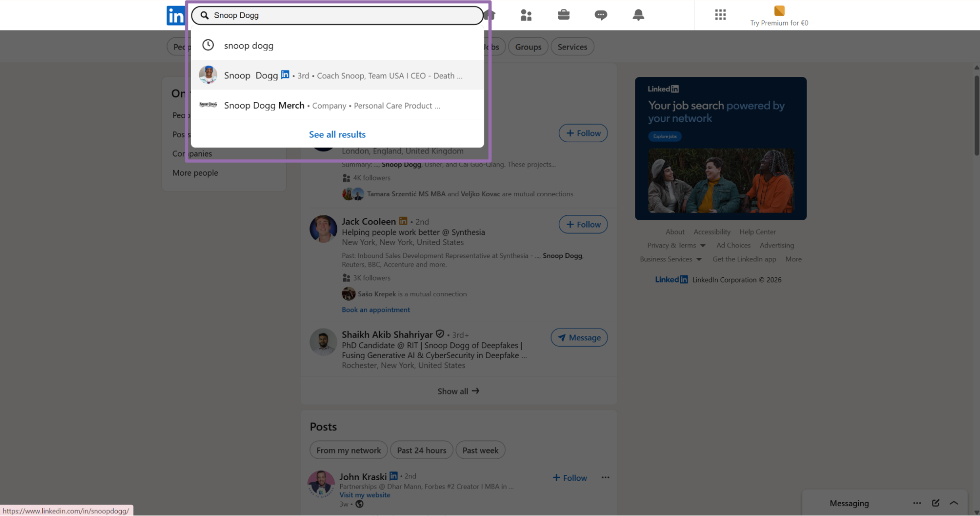Select the Groups filter pill

pos(528,47)
